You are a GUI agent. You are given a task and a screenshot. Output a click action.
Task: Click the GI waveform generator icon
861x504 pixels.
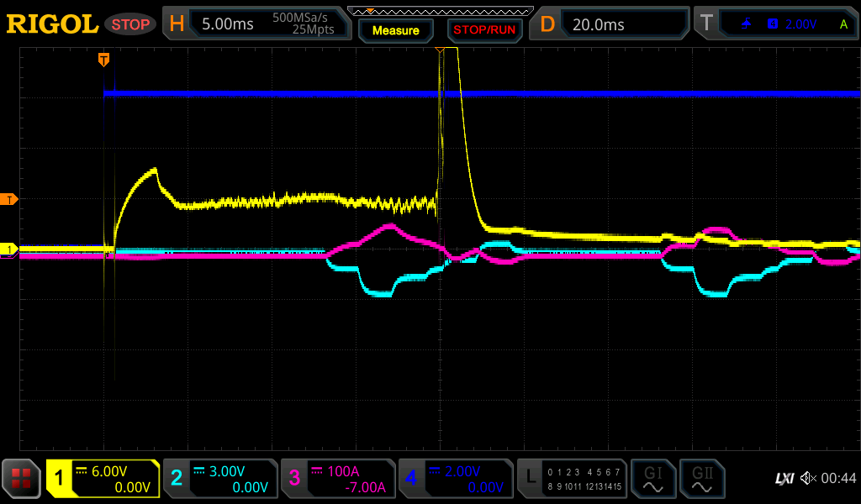click(x=652, y=479)
